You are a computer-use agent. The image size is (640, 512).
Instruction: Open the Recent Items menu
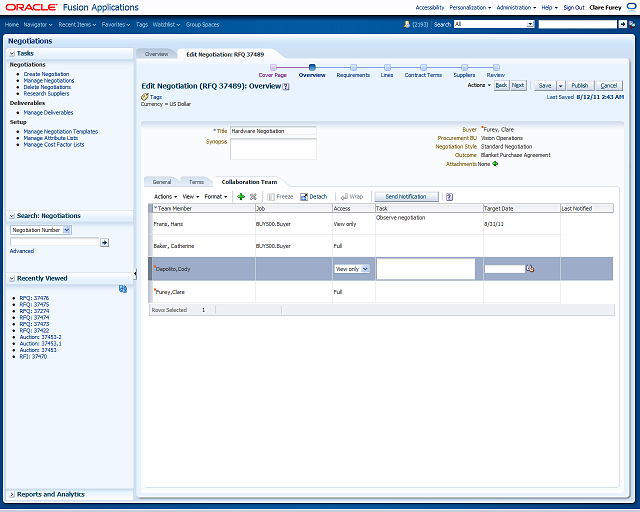[x=77, y=24]
